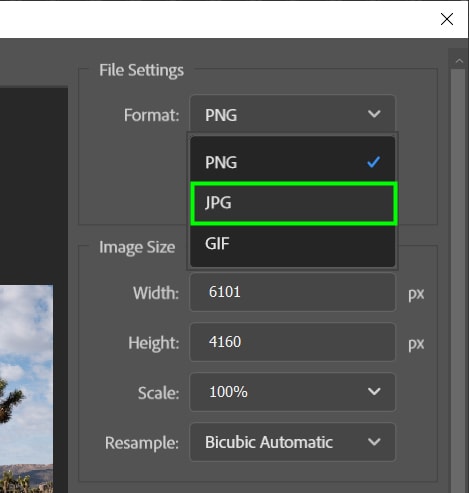Click the Image Size section label

coord(137,247)
